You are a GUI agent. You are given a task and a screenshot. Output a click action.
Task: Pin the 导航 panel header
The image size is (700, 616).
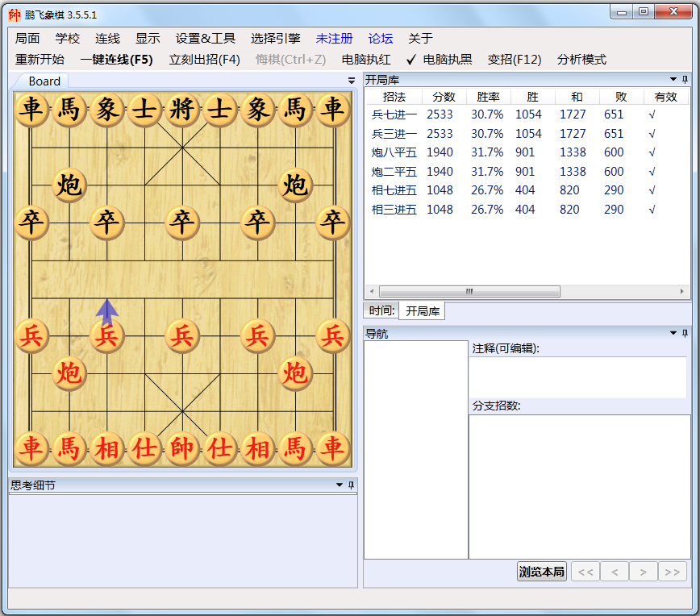point(686,333)
